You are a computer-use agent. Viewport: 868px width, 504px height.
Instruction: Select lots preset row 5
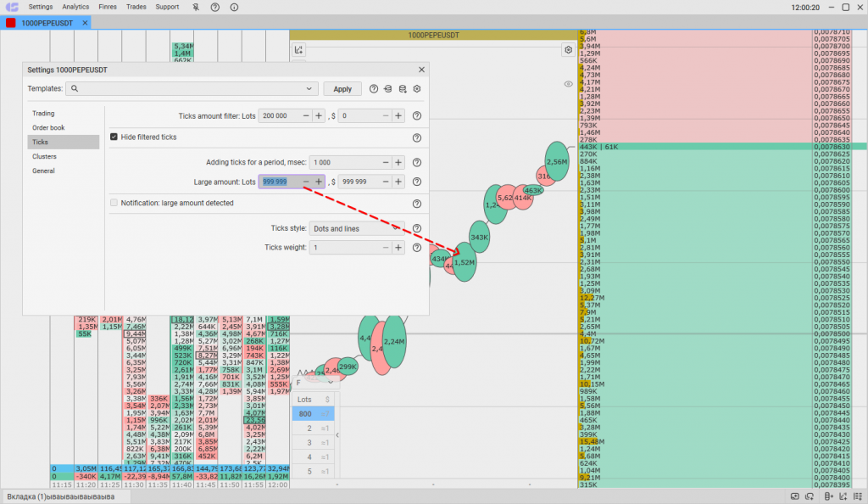pos(313,471)
